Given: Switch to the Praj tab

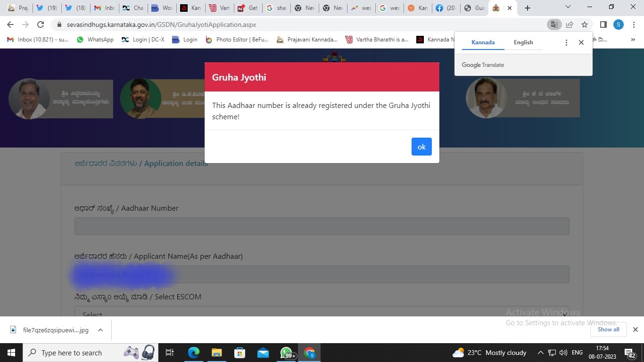Looking at the screenshot, I should [18, 8].
